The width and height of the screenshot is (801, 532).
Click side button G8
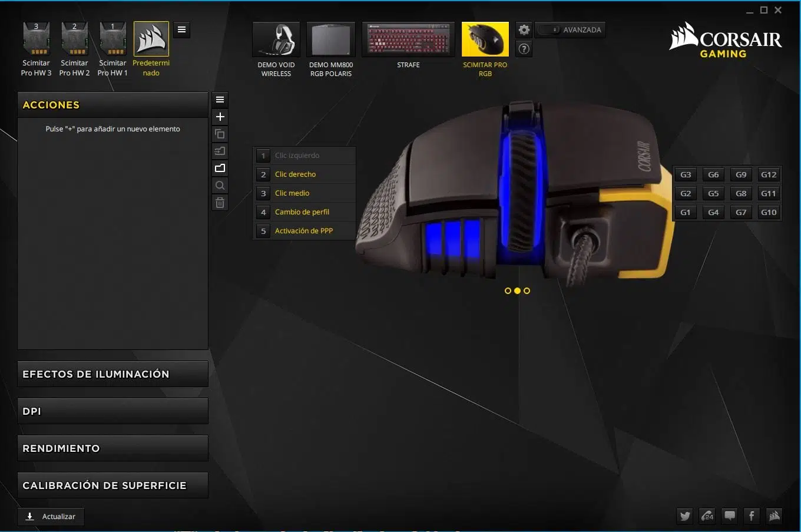click(741, 193)
